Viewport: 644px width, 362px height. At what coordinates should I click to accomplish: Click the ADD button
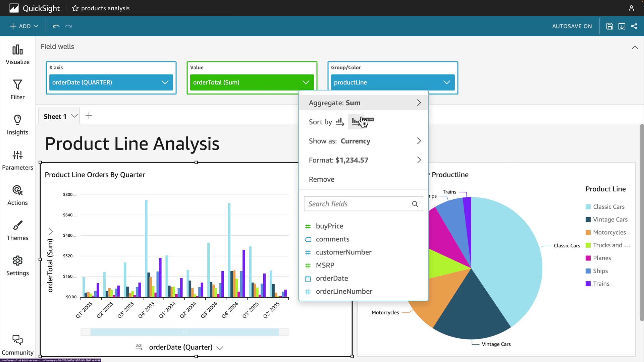[24, 26]
